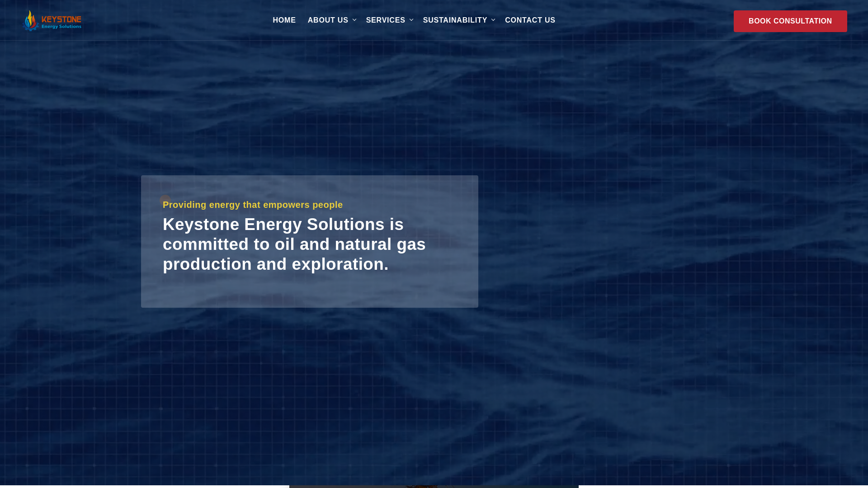Viewport: 868px width, 488px height.
Task: Expand the Services dropdown chevron
Action: click(411, 20)
